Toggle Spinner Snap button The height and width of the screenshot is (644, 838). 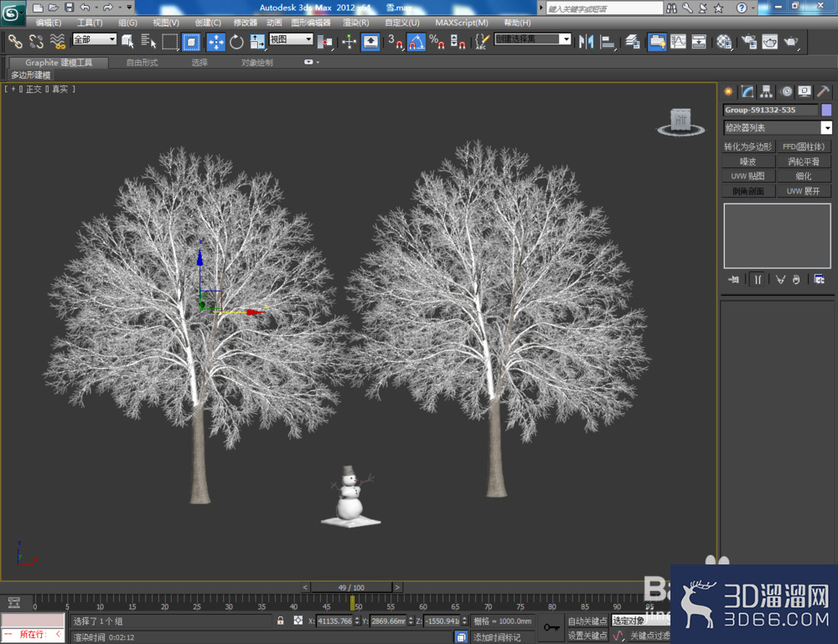click(458, 42)
